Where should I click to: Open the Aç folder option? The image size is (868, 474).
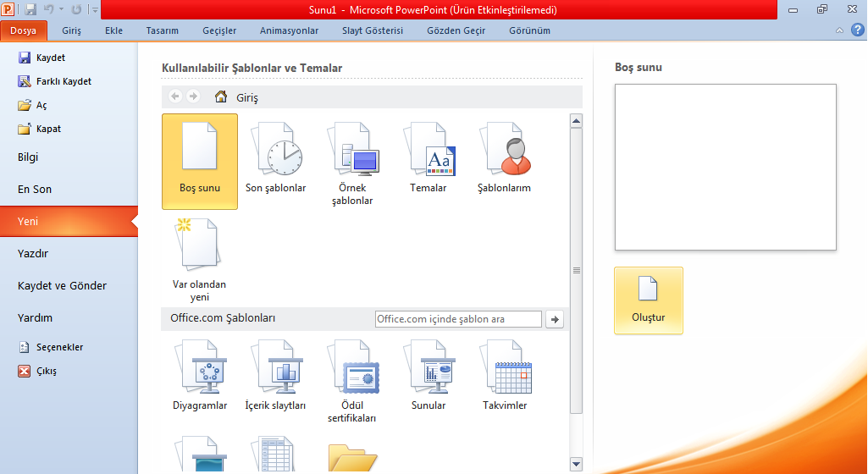click(32, 105)
